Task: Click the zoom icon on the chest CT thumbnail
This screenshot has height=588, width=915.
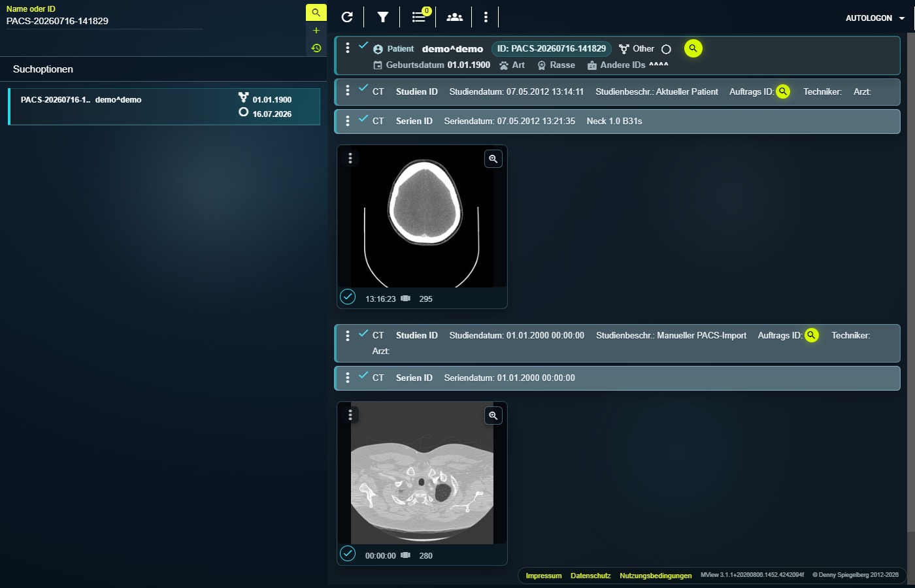Action: tap(493, 416)
